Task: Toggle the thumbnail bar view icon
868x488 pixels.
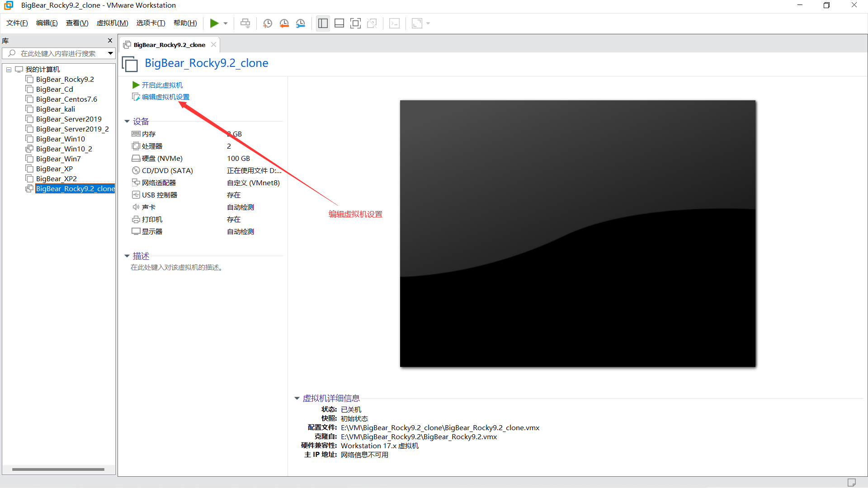Action: point(339,23)
